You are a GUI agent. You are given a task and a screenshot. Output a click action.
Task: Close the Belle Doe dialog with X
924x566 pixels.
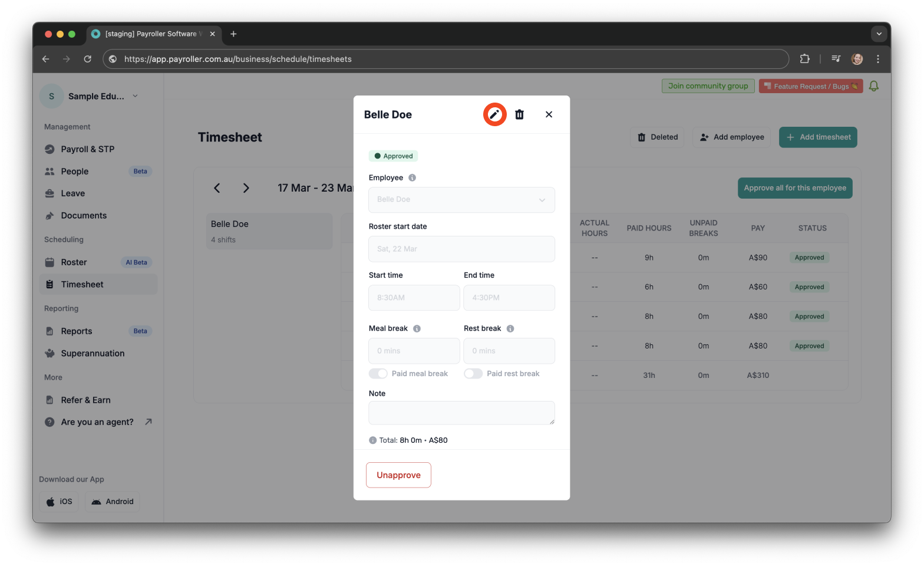(x=549, y=114)
